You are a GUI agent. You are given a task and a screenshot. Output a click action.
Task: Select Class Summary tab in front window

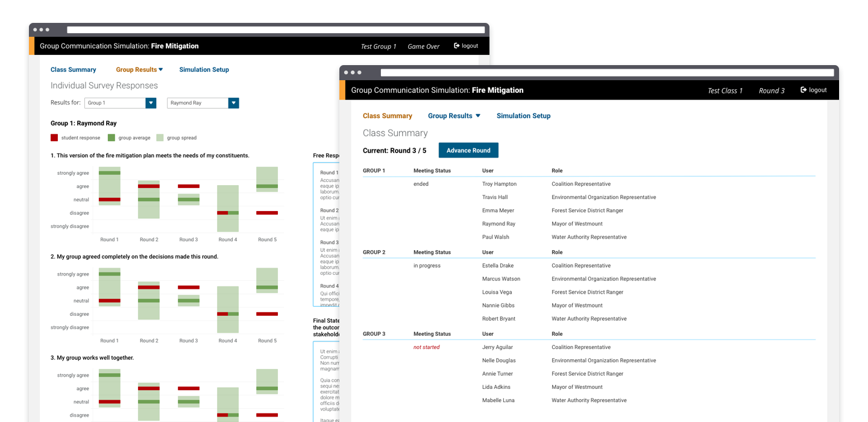387,116
